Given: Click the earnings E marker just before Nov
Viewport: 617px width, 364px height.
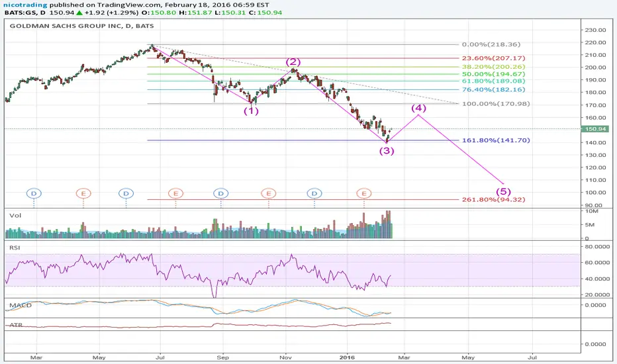Looking at the screenshot, I should point(268,194).
